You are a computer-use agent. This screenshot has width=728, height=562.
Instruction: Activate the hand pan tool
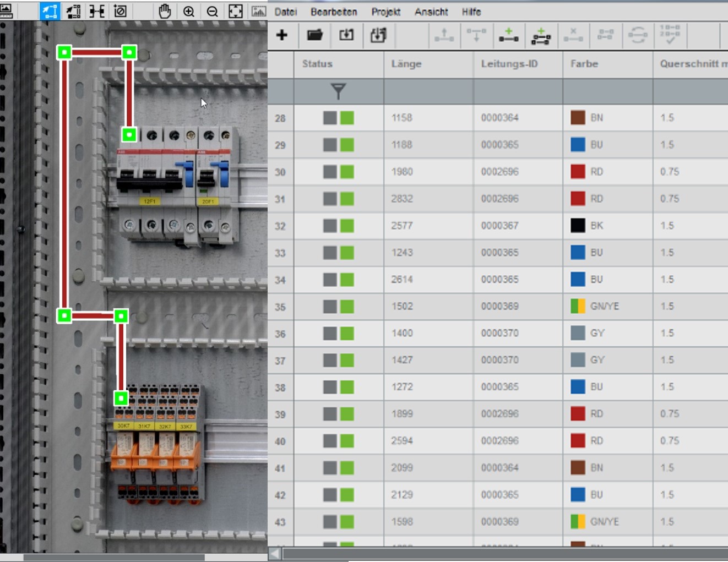[x=164, y=11]
